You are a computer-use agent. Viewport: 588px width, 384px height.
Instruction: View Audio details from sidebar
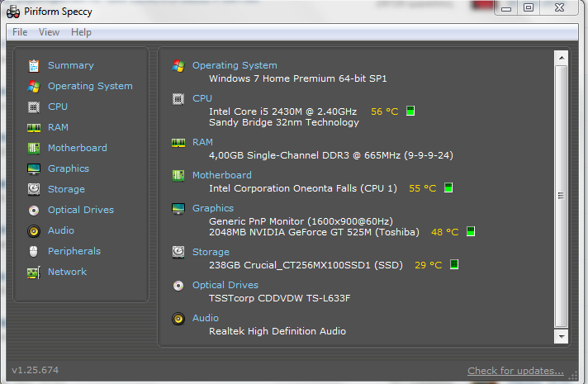click(61, 230)
